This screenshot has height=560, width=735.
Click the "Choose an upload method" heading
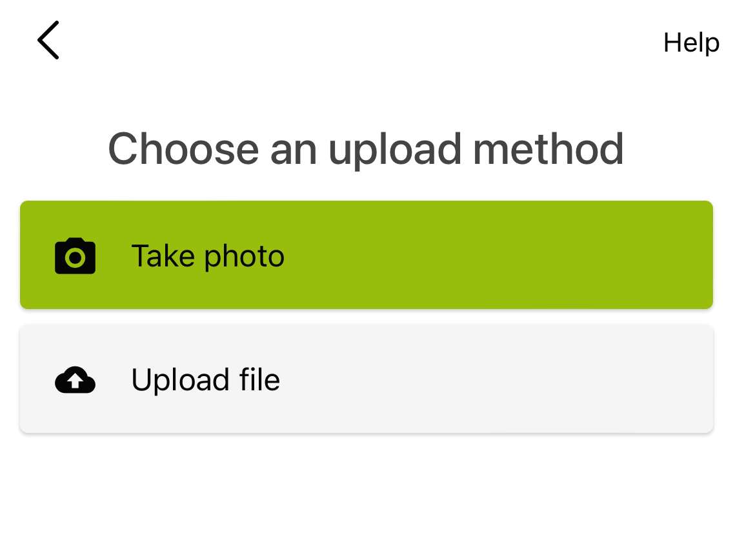tap(366, 148)
